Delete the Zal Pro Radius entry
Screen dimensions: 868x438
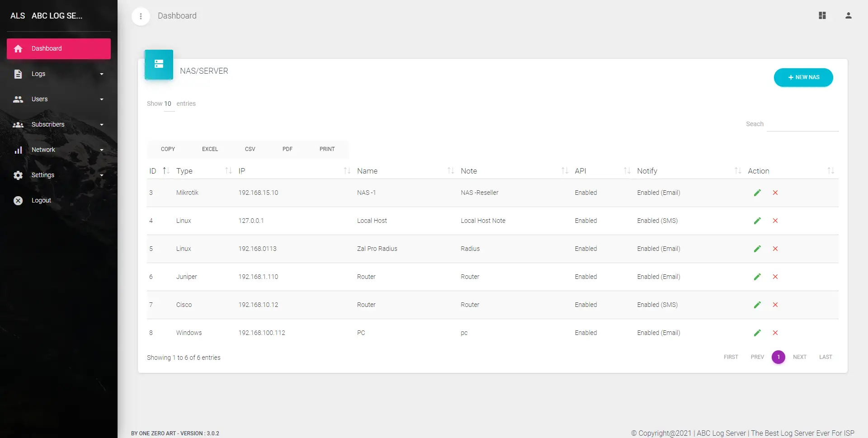coord(775,249)
